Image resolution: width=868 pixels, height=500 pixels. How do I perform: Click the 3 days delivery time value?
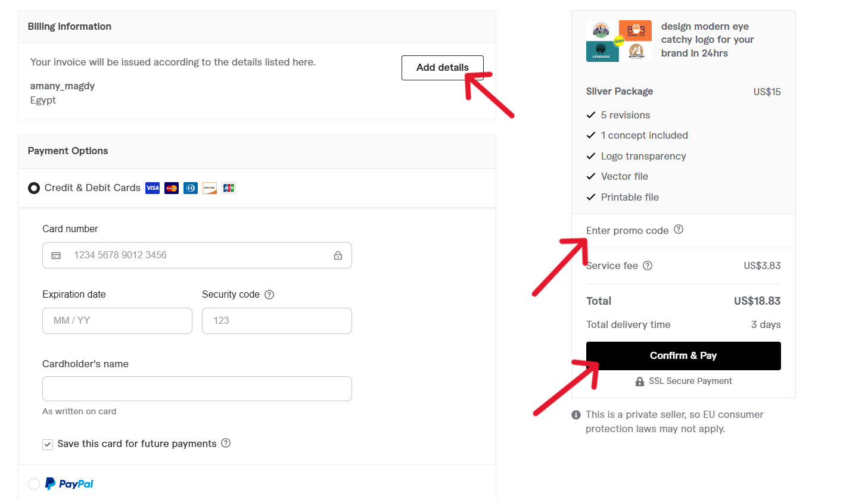click(766, 324)
